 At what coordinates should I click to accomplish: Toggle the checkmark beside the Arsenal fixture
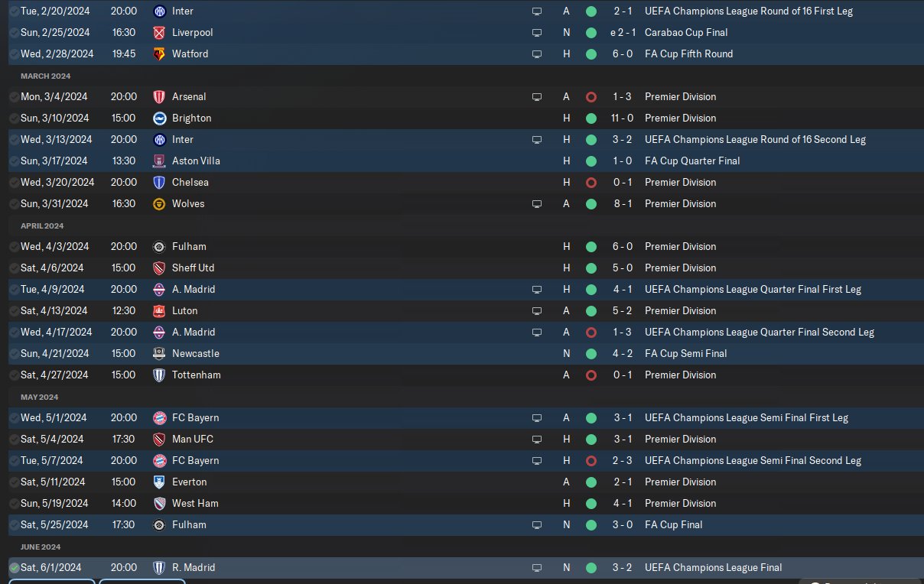coord(14,97)
